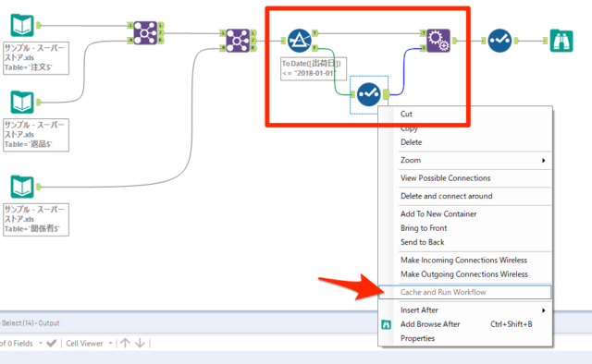Select the Input Data tool for 注文$ table
The height and width of the screenshot is (364, 592).
[x=22, y=25]
